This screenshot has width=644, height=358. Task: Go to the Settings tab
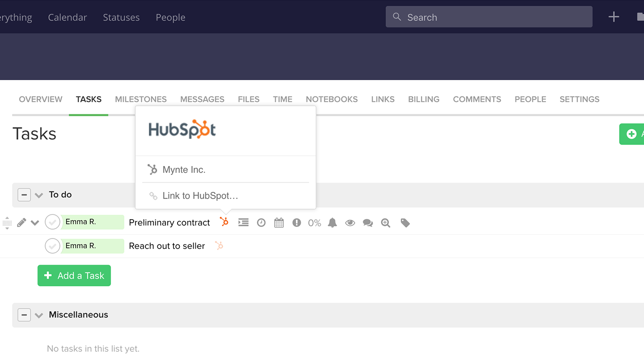click(x=580, y=99)
